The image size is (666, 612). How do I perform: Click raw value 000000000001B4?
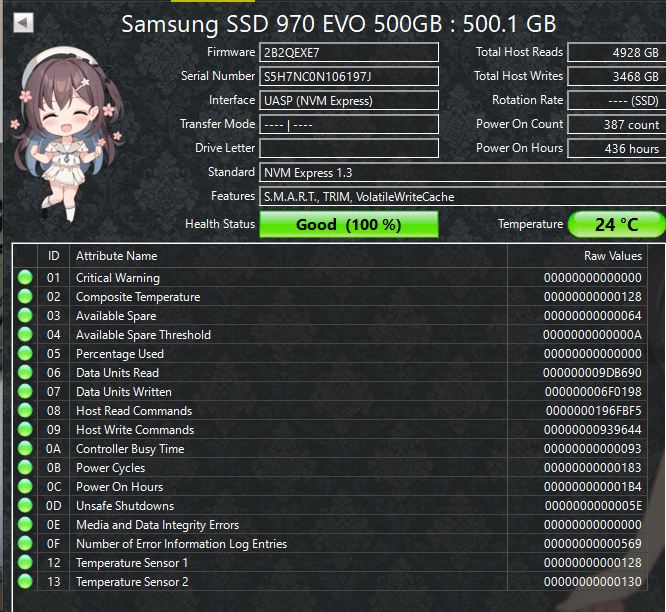(593, 487)
